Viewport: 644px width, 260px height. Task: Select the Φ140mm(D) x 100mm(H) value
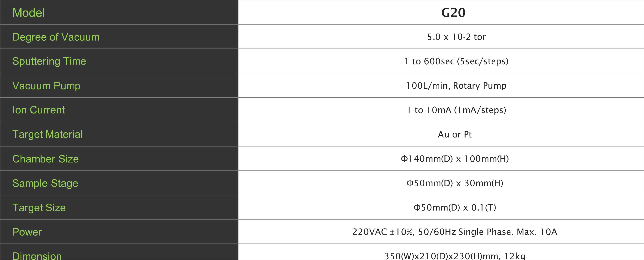(455, 159)
